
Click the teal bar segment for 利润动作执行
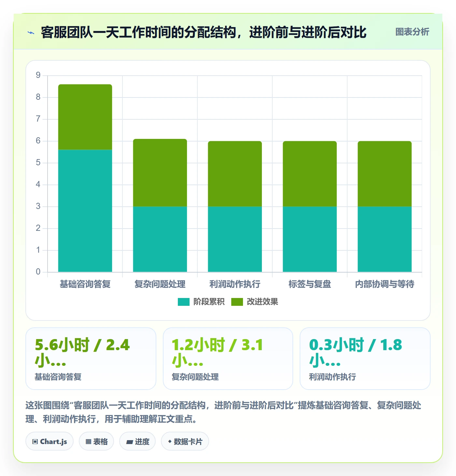(x=235, y=239)
